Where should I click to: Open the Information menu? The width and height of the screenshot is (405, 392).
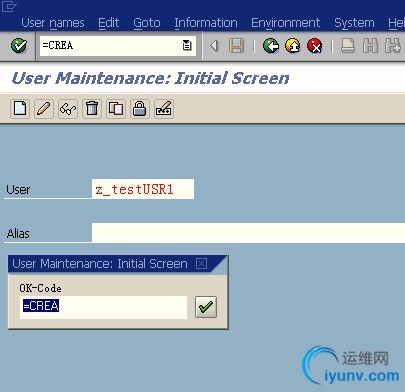point(206,23)
